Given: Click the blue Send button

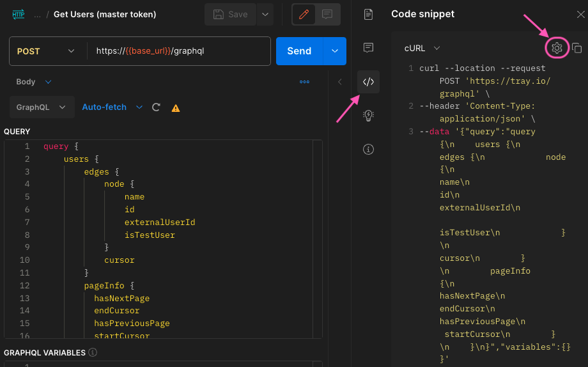Looking at the screenshot, I should pyautogui.click(x=299, y=51).
